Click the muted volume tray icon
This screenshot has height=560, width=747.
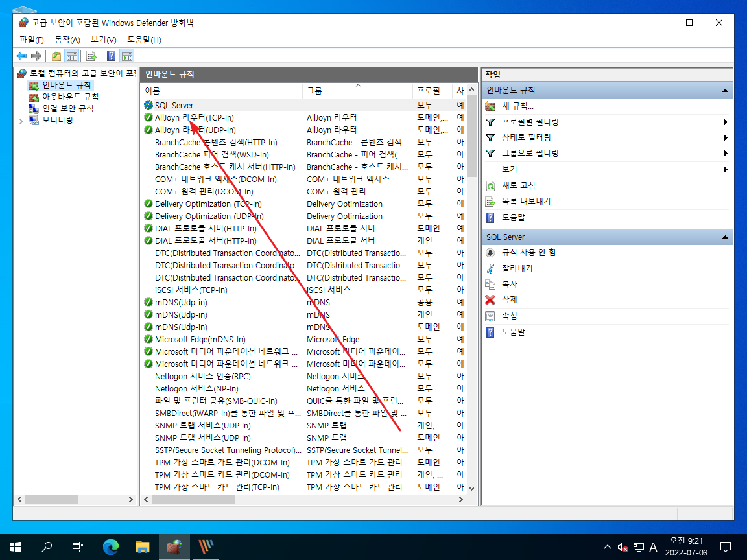[x=622, y=547]
